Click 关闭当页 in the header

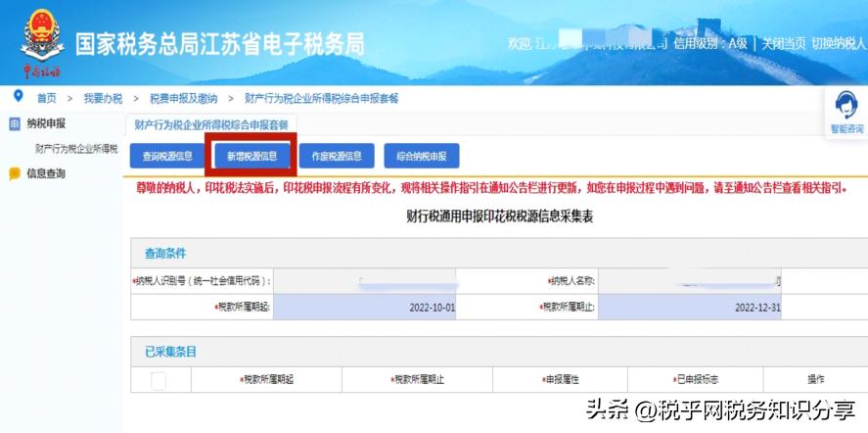coord(783,44)
